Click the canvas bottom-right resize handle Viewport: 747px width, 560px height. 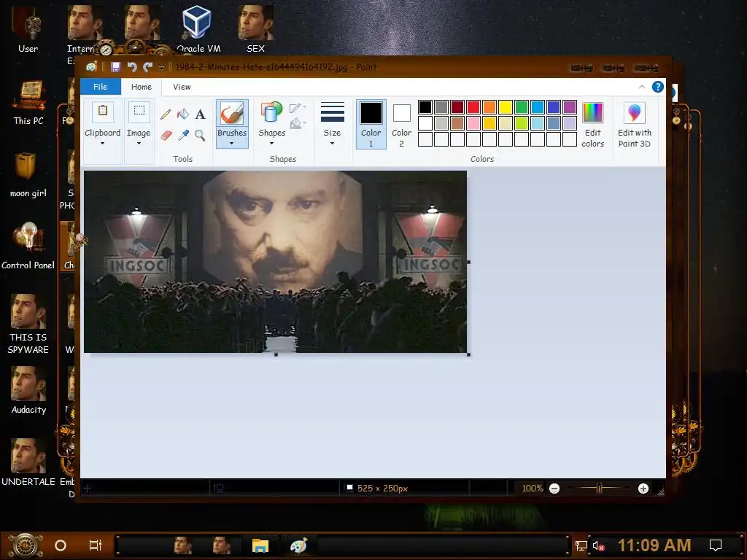(x=469, y=355)
